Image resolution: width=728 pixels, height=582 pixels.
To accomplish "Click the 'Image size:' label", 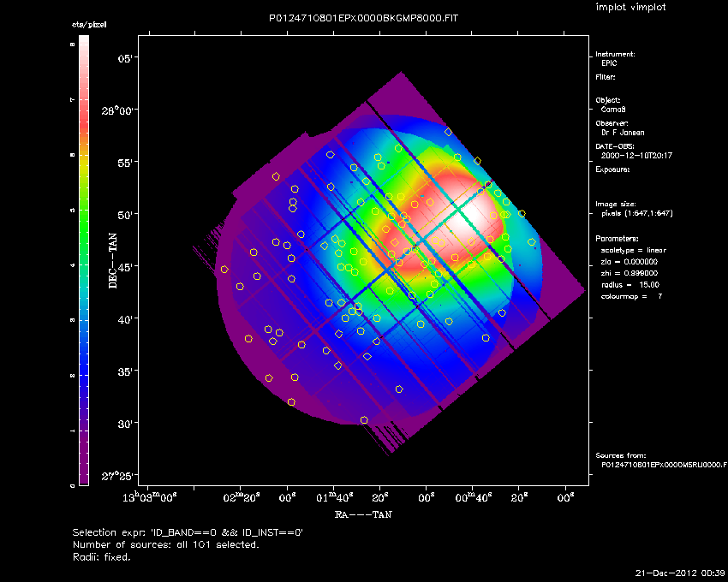I will [x=616, y=205].
